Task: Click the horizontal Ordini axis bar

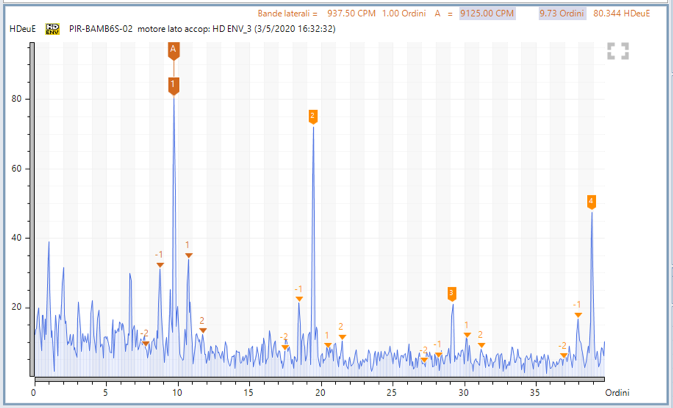Action: (x=320, y=381)
